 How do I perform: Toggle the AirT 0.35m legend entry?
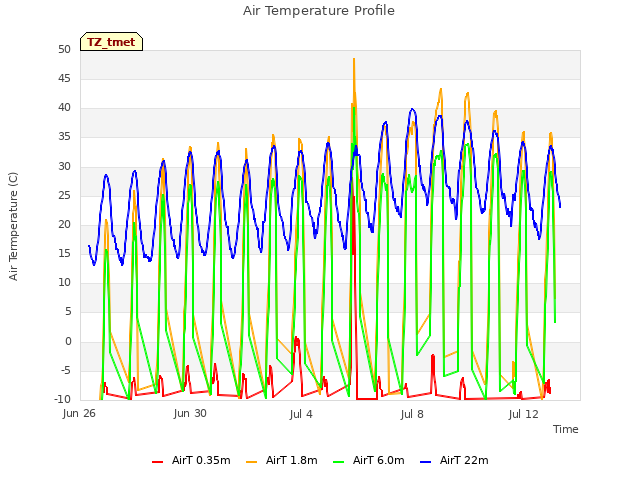point(191,460)
